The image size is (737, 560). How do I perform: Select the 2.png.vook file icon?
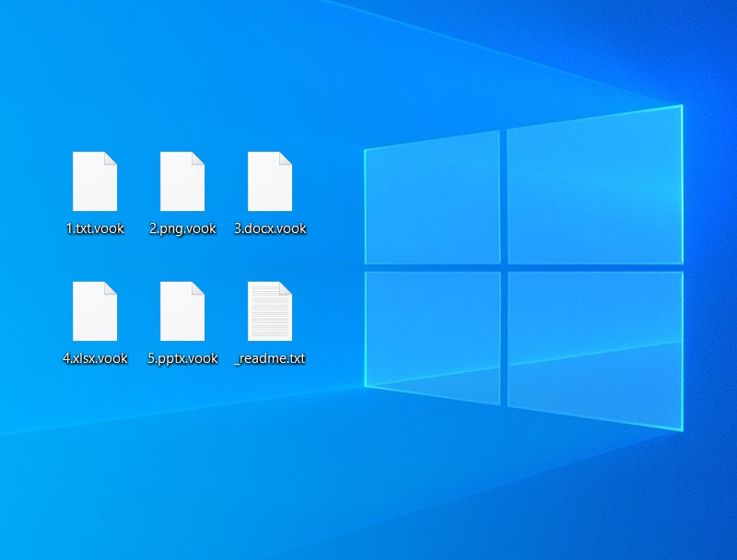pyautogui.click(x=182, y=181)
